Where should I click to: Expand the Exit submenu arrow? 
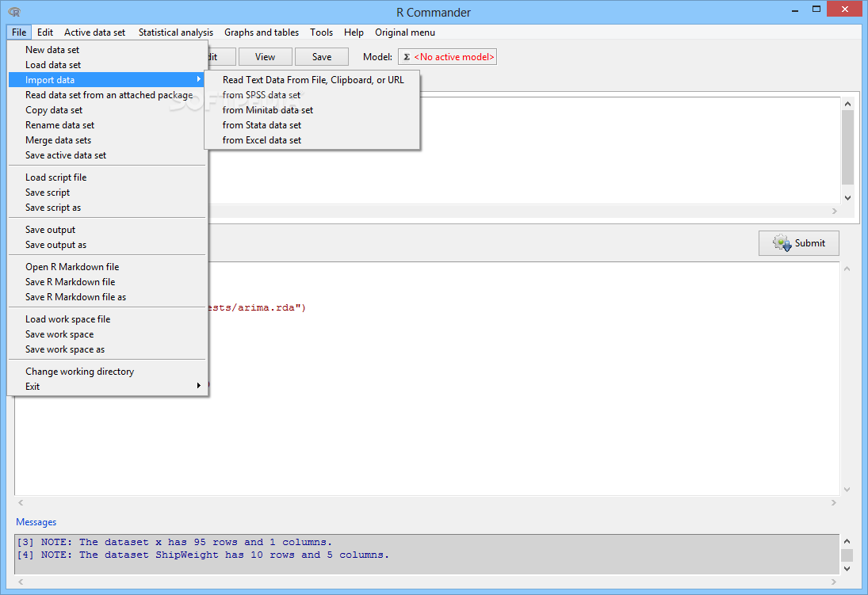point(199,386)
